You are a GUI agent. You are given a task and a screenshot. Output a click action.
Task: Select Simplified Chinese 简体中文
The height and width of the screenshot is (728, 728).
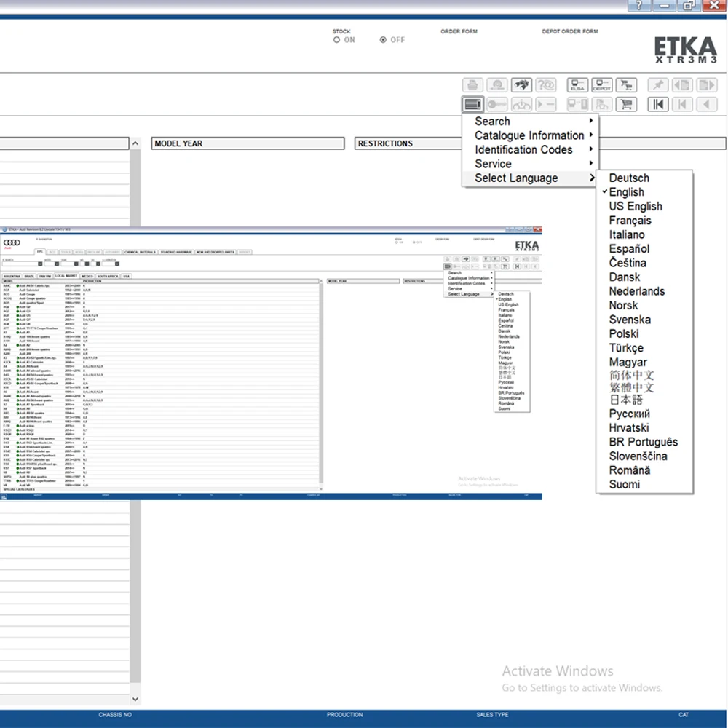(x=631, y=375)
